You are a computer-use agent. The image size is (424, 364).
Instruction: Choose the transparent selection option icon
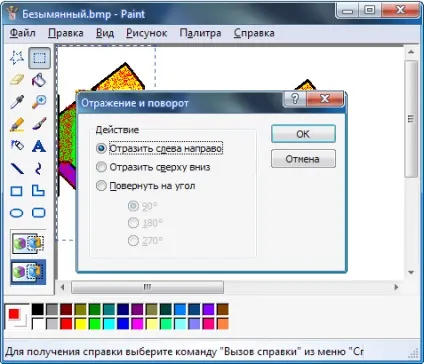tap(28, 272)
